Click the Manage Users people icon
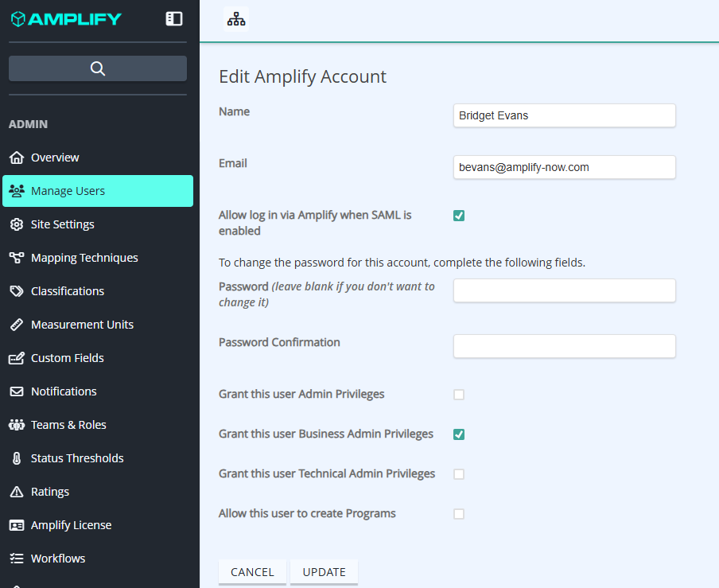The width and height of the screenshot is (719, 588). (17, 191)
